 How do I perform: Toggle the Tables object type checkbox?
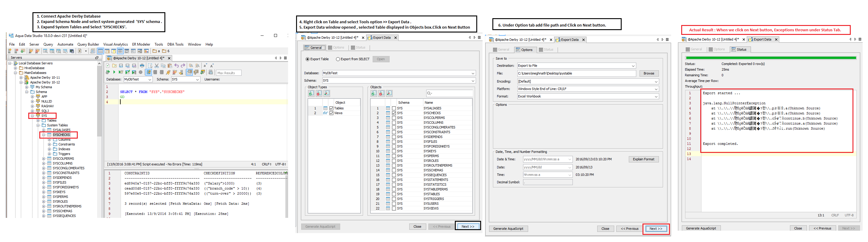pyautogui.click(x=332, y=108)
